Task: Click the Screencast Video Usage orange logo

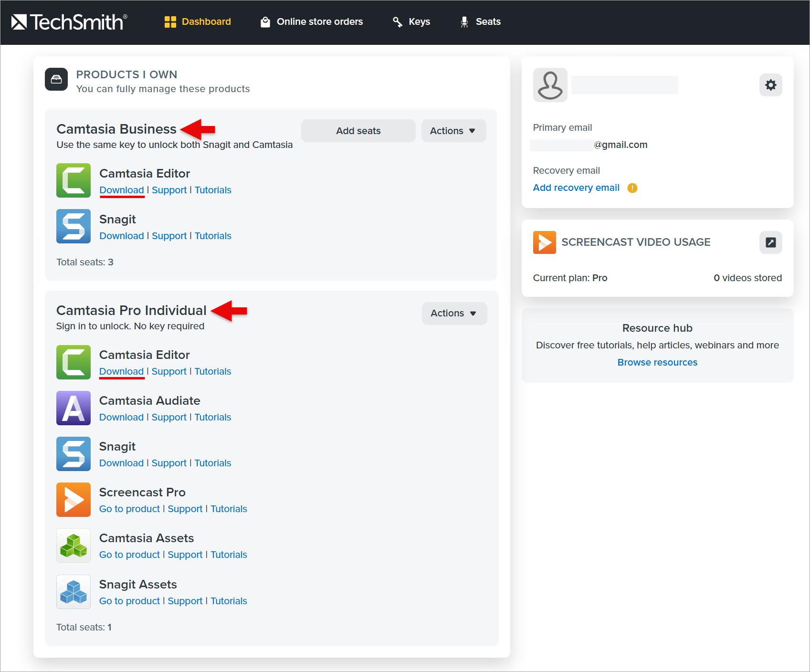Action: point(545,242)
